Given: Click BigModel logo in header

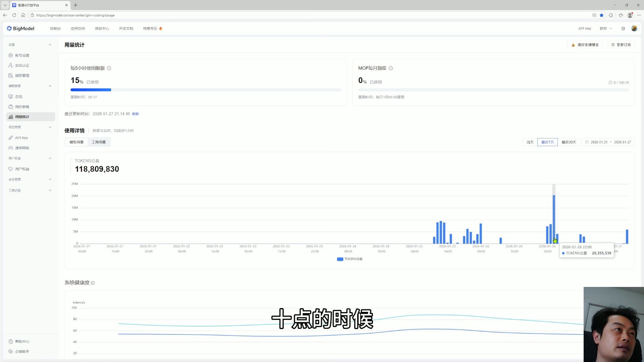Looking at the screenshot, I should 20,28.
